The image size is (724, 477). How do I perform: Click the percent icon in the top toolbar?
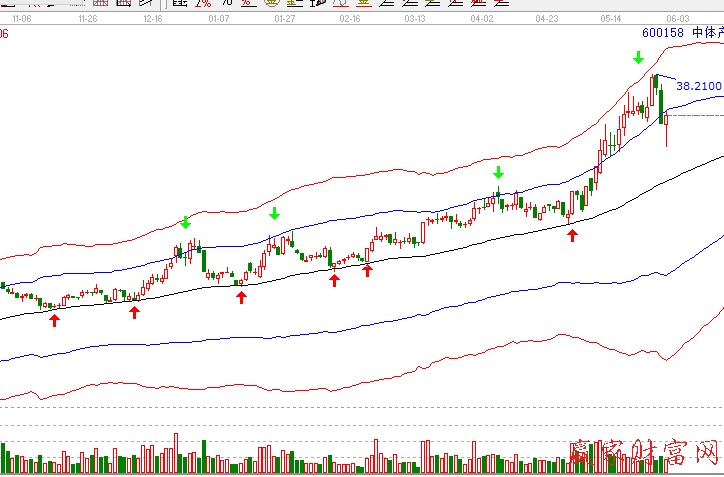pos(203,4)
